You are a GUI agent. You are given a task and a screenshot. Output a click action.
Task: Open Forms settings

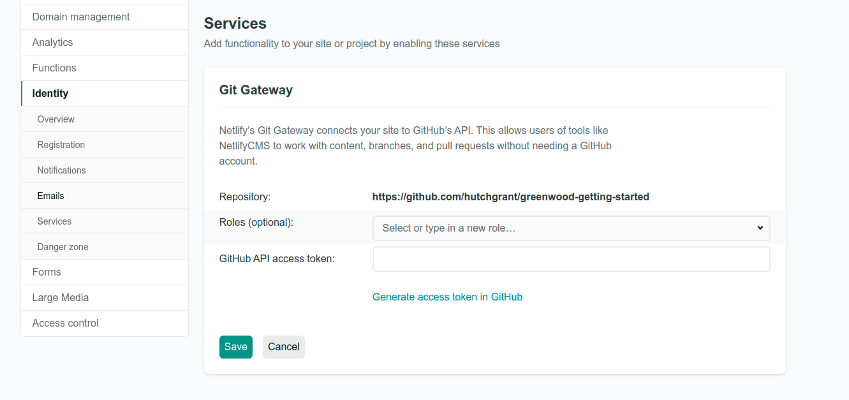[x=105, y=272]
